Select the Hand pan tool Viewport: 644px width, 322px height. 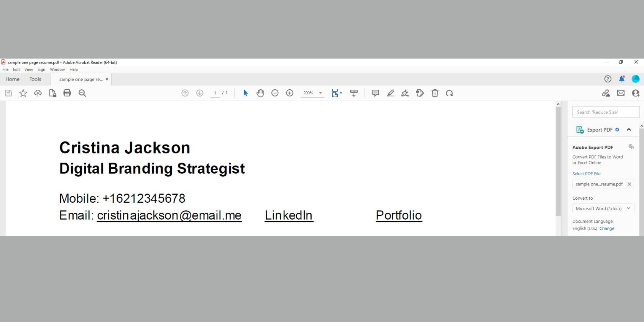click(260, 93)
